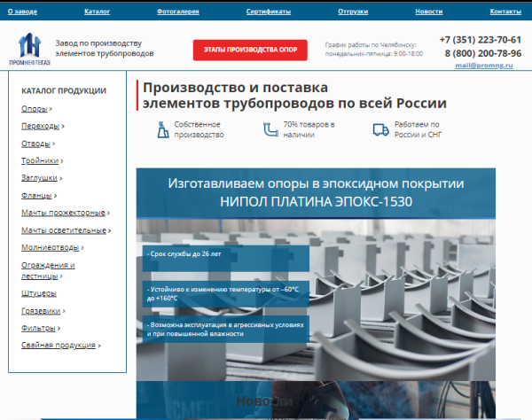Expand the arrow next to Мачты прожекторные
Screen dimensions: 532x420
[x=108, y=214]
